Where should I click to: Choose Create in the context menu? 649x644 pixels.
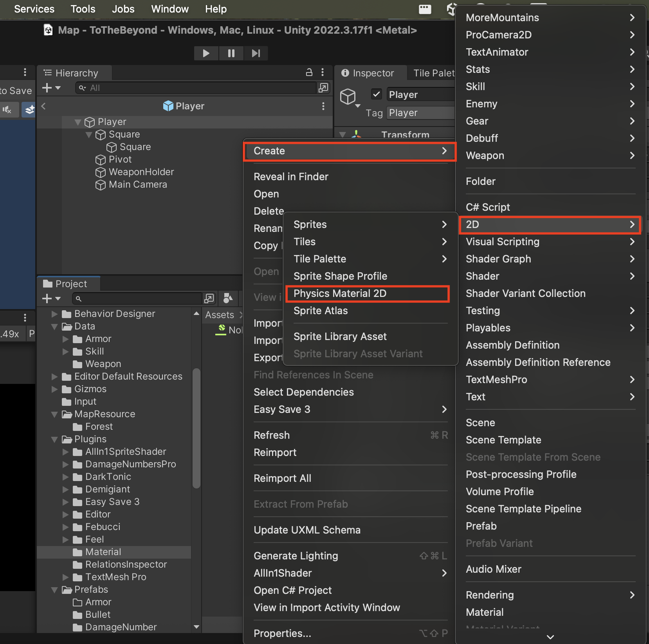coord(350,151)
